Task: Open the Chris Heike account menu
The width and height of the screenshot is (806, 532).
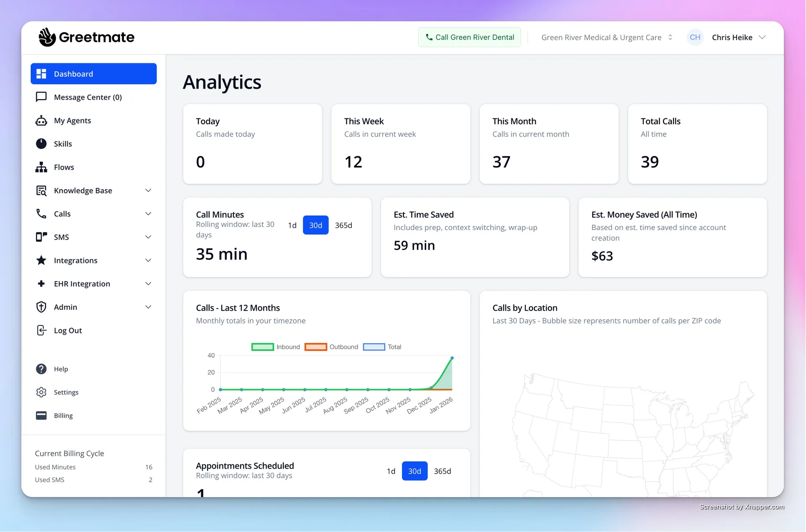Action: [x=739, y=37]
